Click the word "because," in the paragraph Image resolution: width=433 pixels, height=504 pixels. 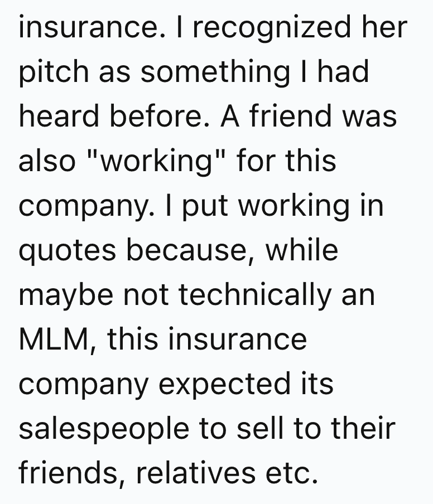[x=190, y=251]
